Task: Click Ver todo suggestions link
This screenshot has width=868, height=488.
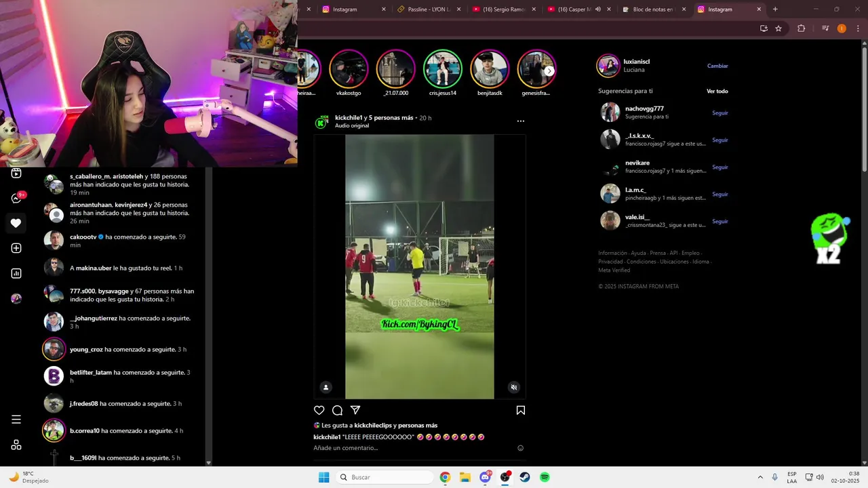Action: click(x=717, y=91)
